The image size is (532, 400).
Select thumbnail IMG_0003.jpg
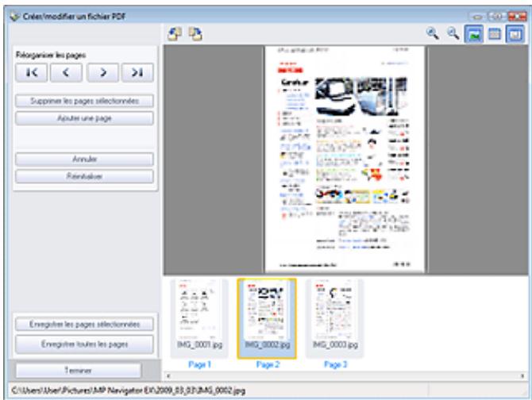tap(335, 318)
